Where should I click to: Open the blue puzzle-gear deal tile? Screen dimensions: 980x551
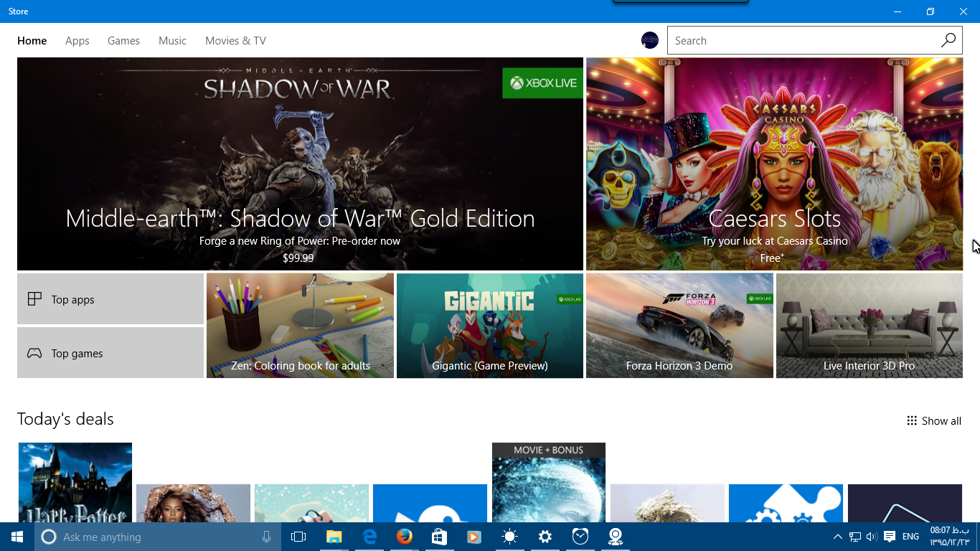click(786, 503)
